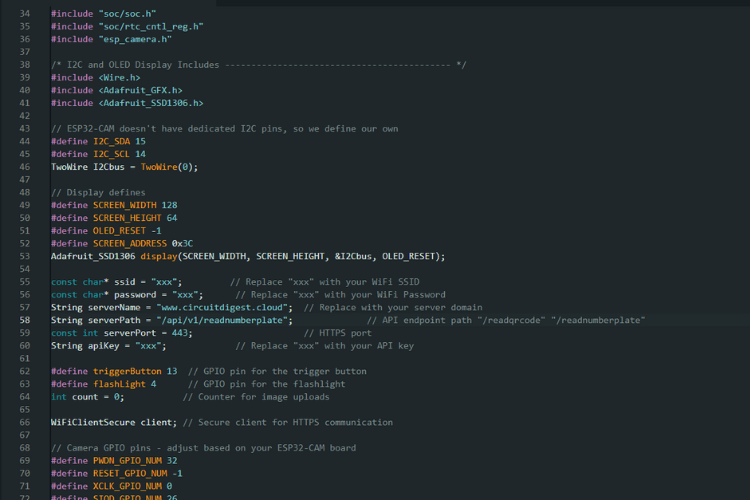This screenshot has width=750, height=500.
Task: Click the "// HTTPS port" comment
Action: (338, 333)
